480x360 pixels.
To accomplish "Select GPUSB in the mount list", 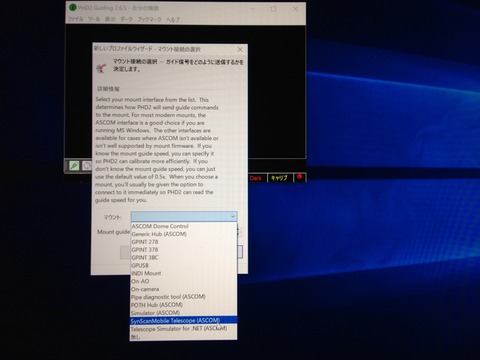I will (183, 266).
